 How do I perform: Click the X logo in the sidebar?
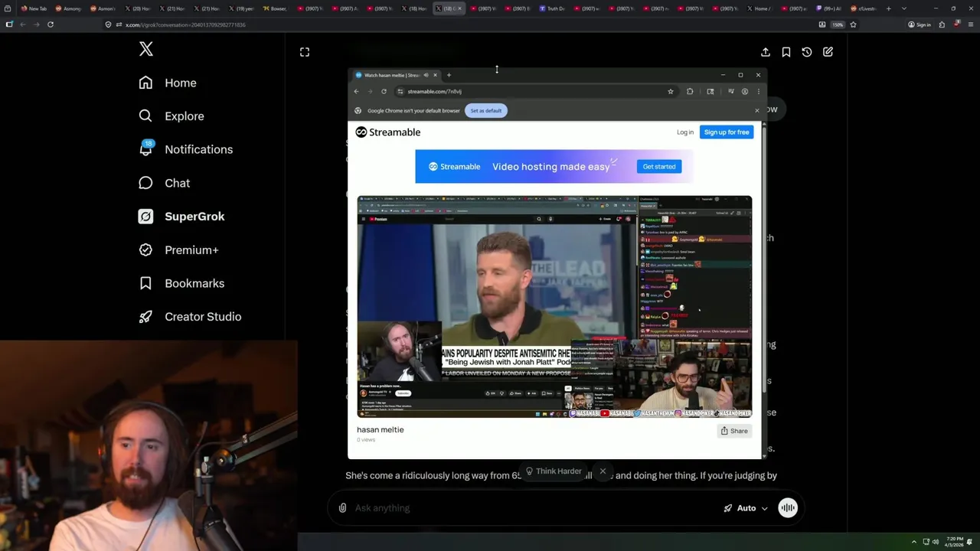tap(146, 50)
